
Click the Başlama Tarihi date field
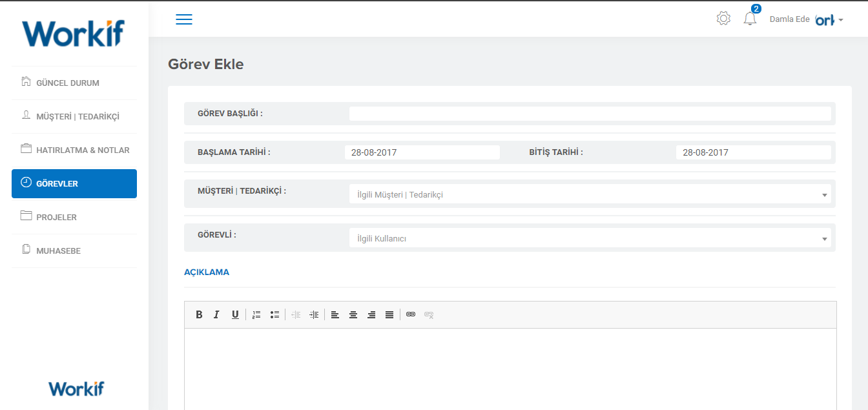click(x=422, y=152)
